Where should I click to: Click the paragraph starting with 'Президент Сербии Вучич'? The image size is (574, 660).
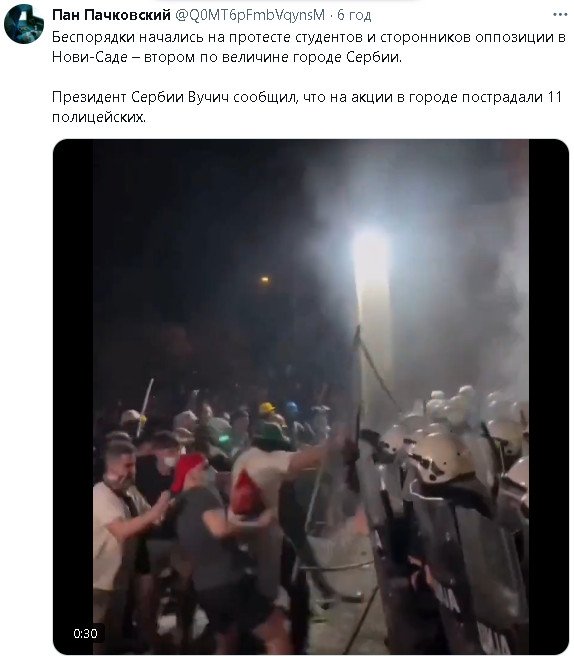(x=307, y=106)
